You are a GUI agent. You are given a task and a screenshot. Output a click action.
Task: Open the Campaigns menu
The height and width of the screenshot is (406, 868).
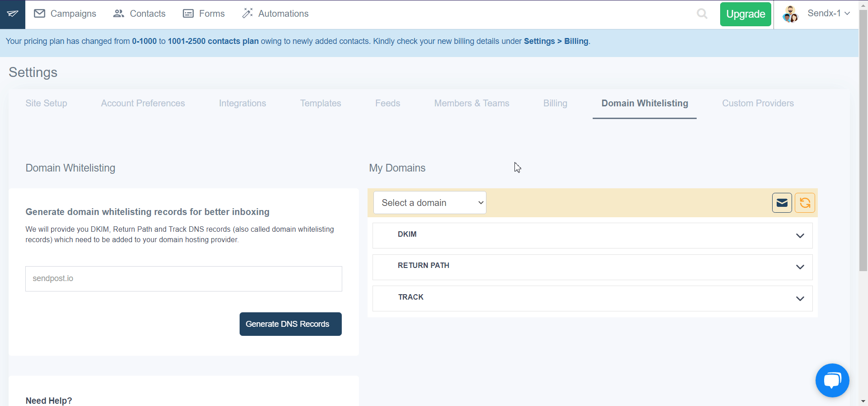65,14
